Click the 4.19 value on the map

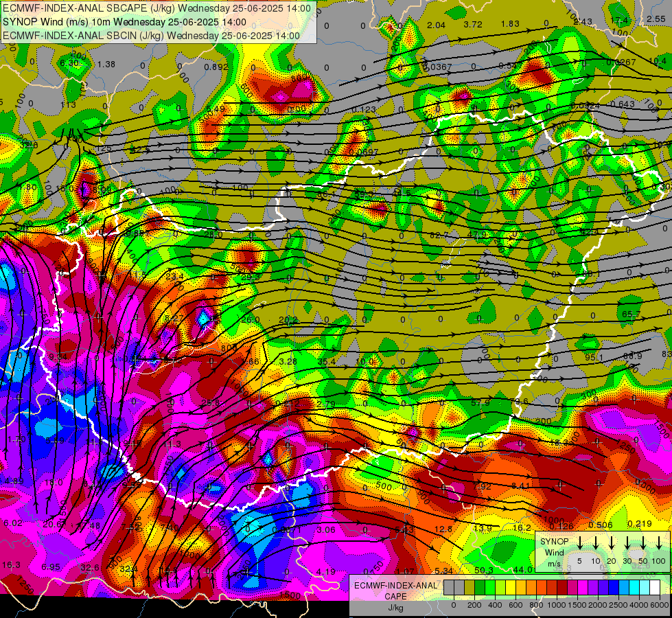click(x=326, y=572)
